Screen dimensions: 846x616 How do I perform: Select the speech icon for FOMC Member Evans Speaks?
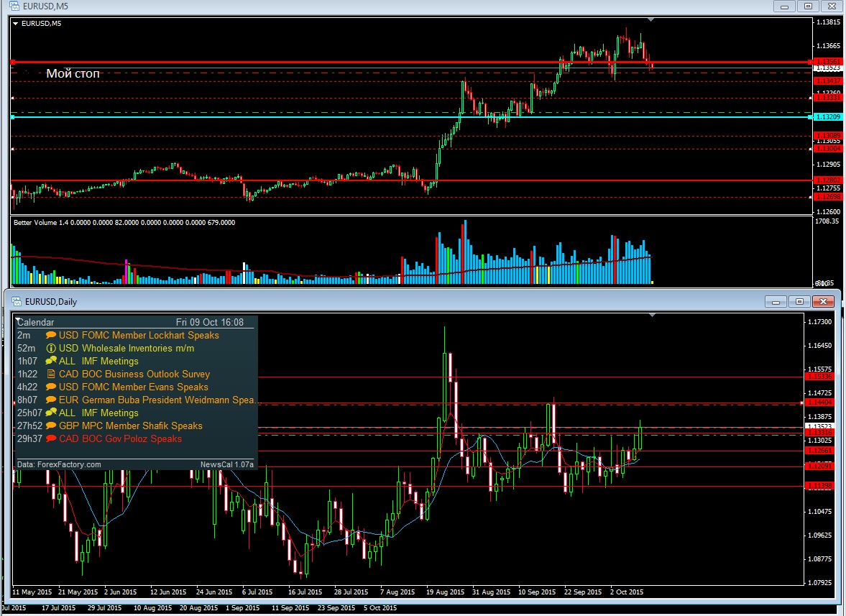[51, 387]
